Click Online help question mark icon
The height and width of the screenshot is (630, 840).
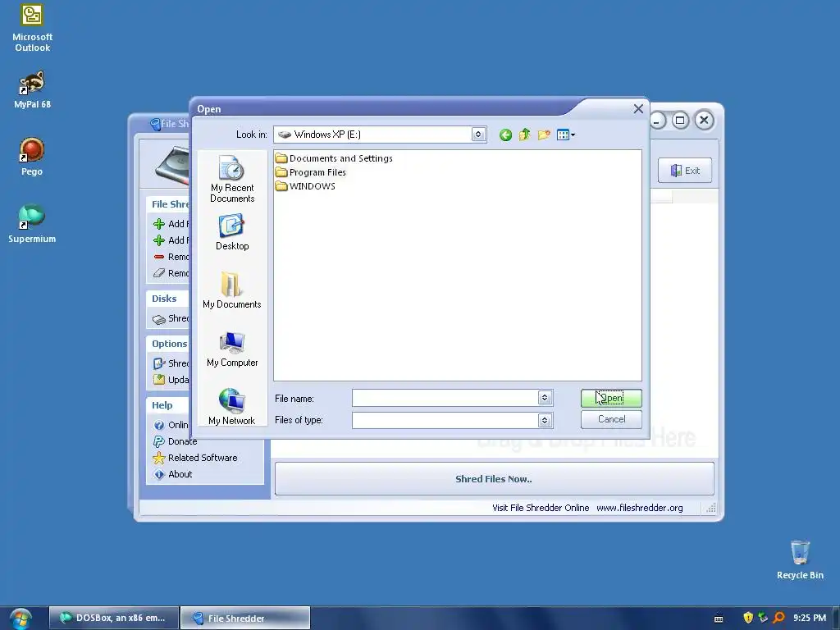159,426
